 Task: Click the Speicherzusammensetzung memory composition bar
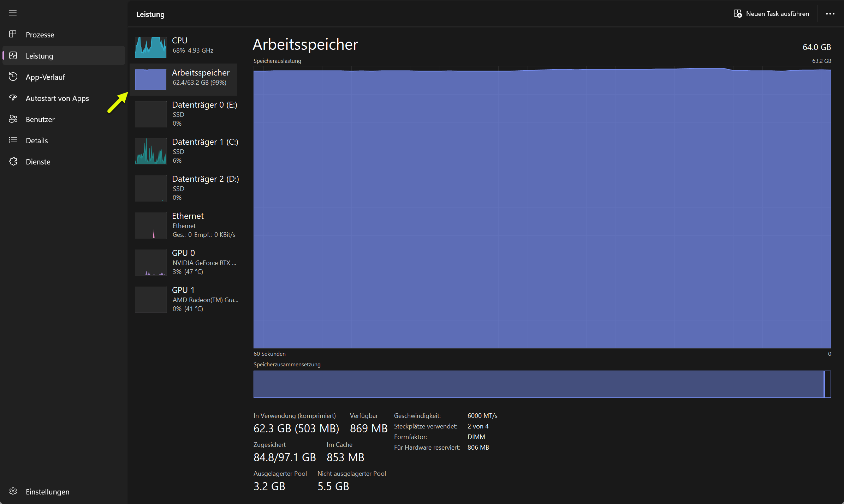pyautogui.click(x=542, y=384)
